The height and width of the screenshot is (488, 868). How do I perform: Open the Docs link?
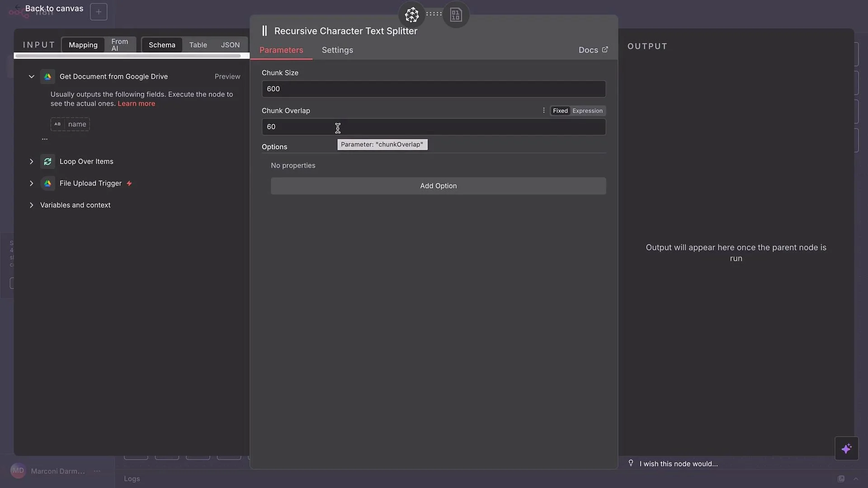tap(593, 50)
